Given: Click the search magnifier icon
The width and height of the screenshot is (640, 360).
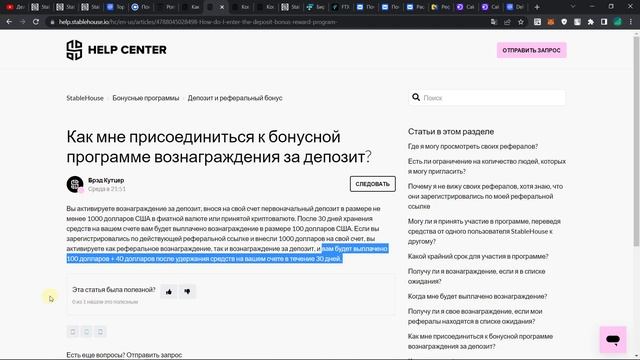Looking at the screenshot, I should click(416, 97).
